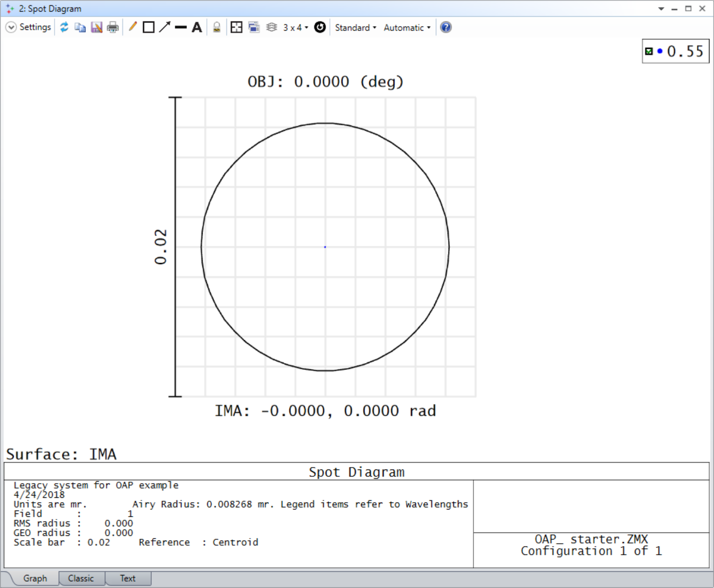Click the 'Legacy system for OAP example' text

pos(96,485)
